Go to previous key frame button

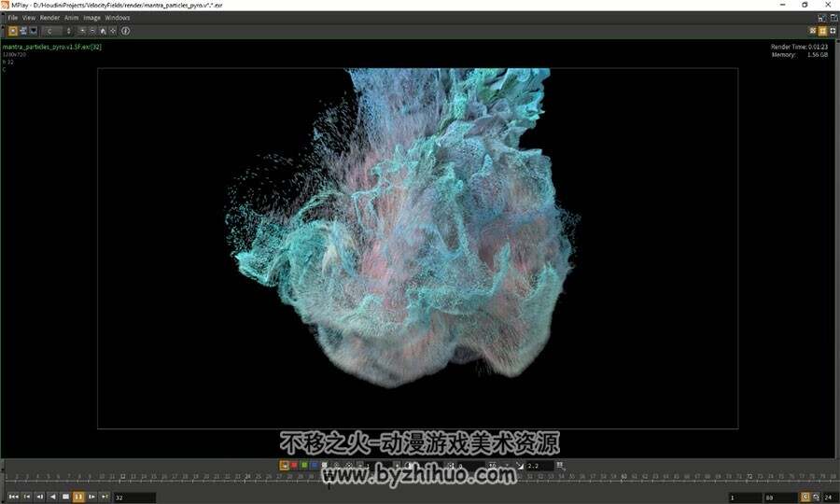pyautogui.click(x=27, y=497)
